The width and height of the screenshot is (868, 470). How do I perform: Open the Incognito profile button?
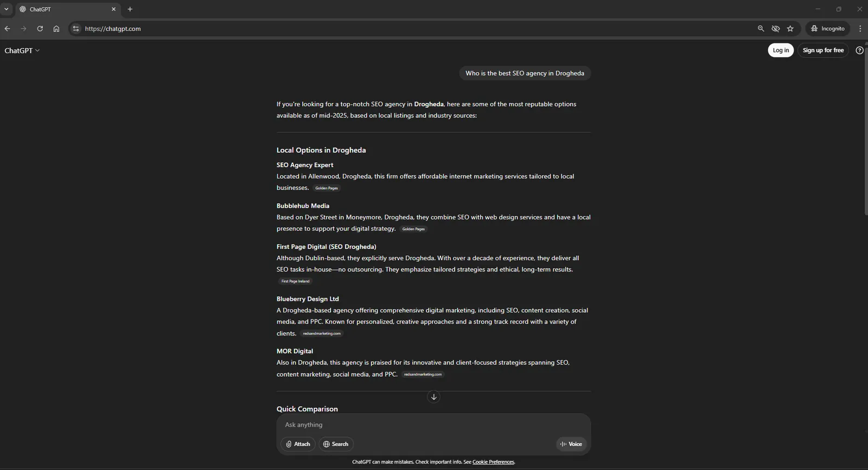[828, 29]
